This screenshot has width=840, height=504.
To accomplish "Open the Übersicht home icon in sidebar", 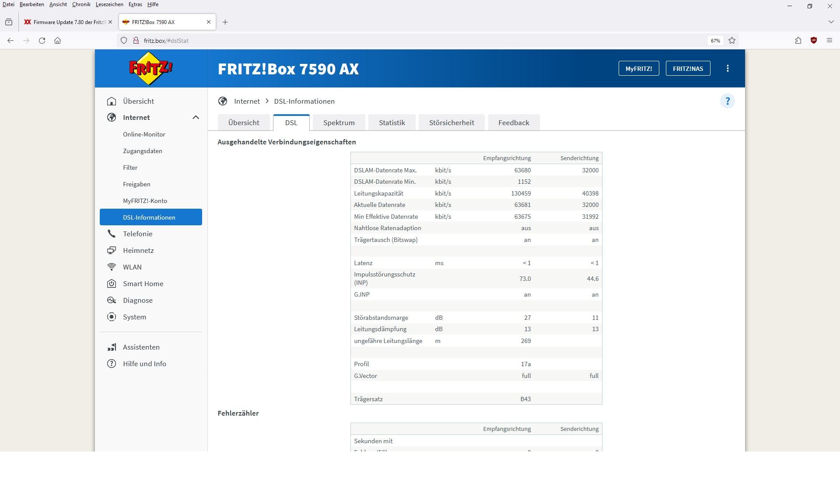I will pos(112,101).
